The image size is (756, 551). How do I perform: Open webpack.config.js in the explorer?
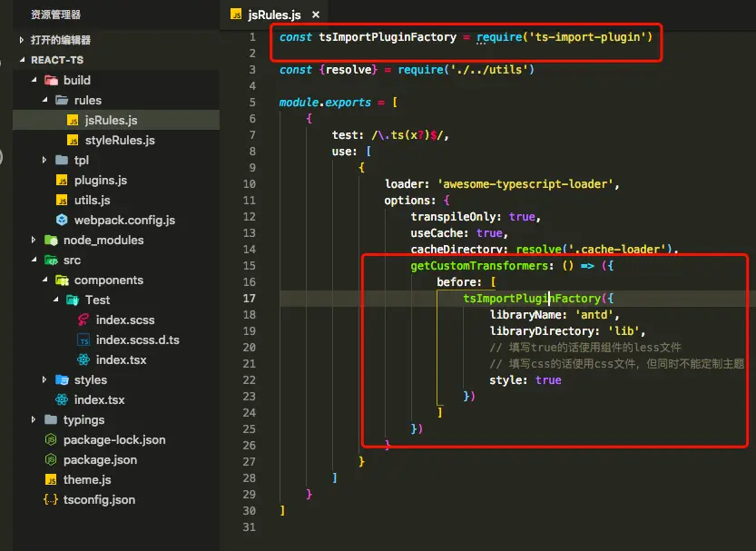coord(124,221)
